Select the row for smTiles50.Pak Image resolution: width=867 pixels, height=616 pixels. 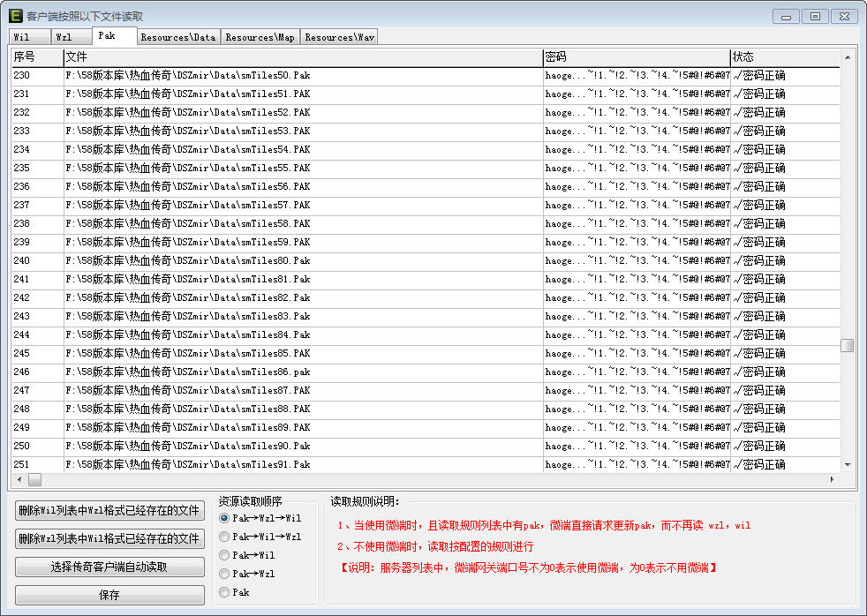[x=303, y=76]
